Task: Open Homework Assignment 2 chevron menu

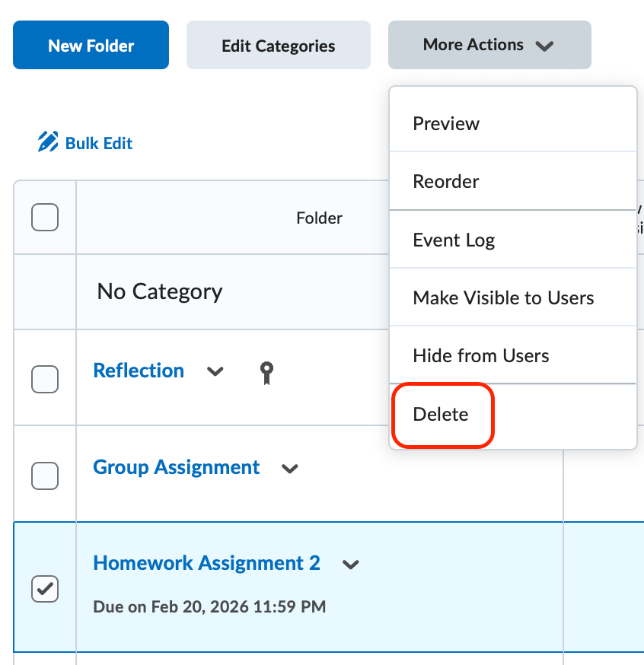Action: 350,564
